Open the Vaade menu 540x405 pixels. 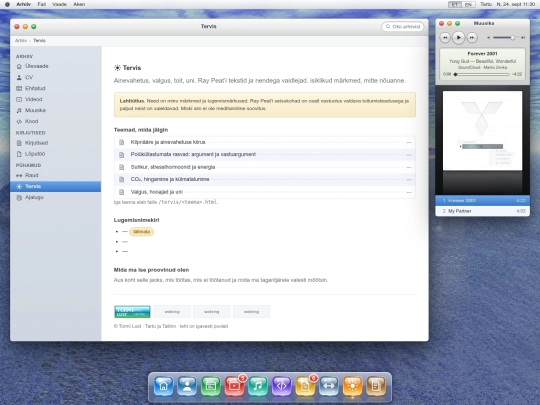pyautogui.click(x=59, y=4)
